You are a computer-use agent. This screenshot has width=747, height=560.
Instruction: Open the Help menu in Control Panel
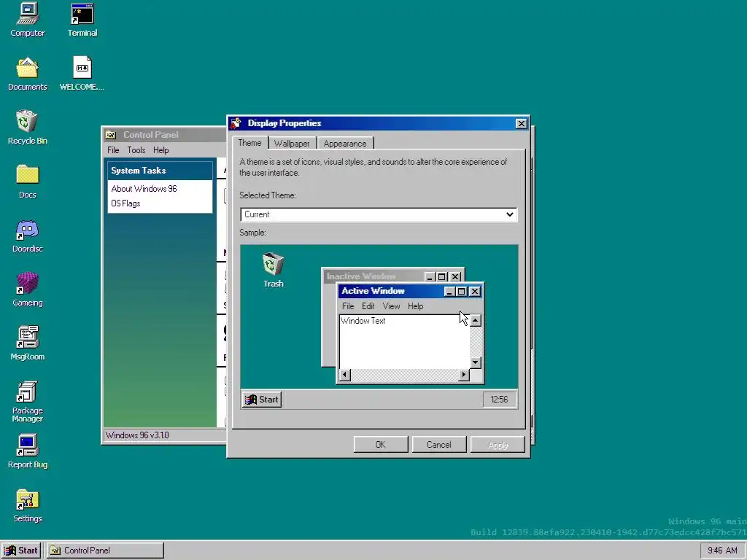tap(161, 150)
